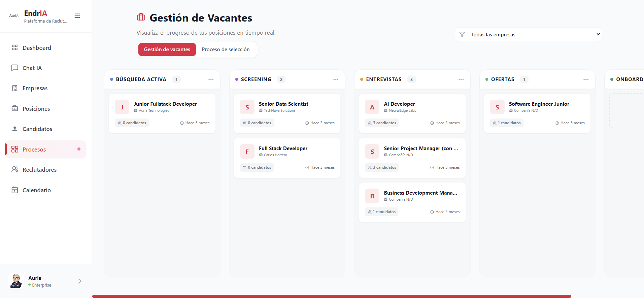Click NeuralEdge Labs company text
The width and height of the screenshot is (644, 298).
click(x=402, y=110)
